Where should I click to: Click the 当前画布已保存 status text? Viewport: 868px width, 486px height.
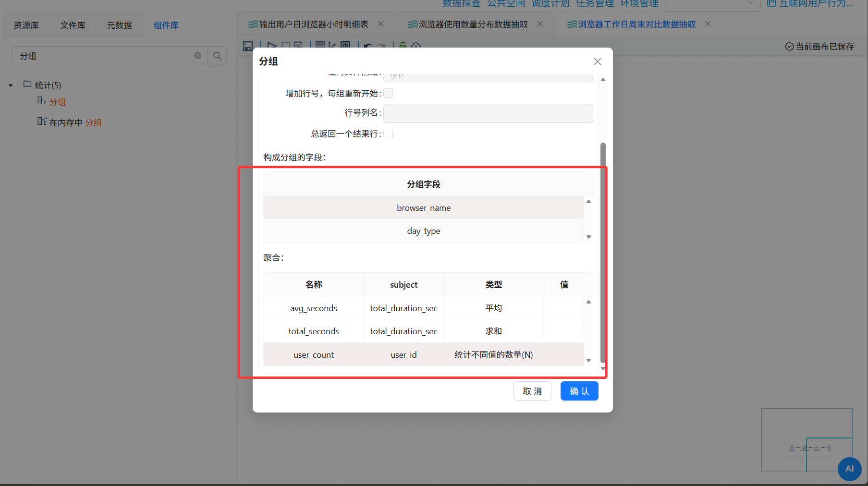825,46
